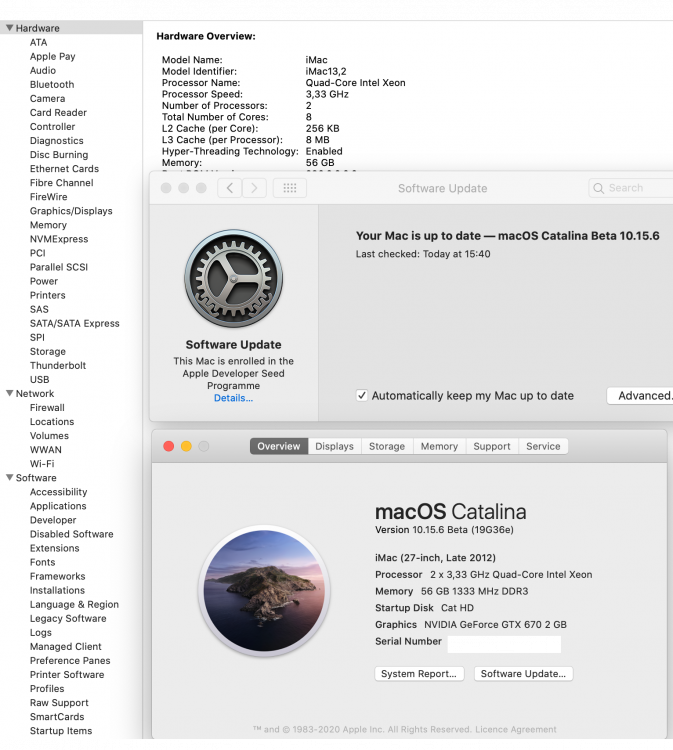Minimize the About This Mac window

tap(186, 446)
